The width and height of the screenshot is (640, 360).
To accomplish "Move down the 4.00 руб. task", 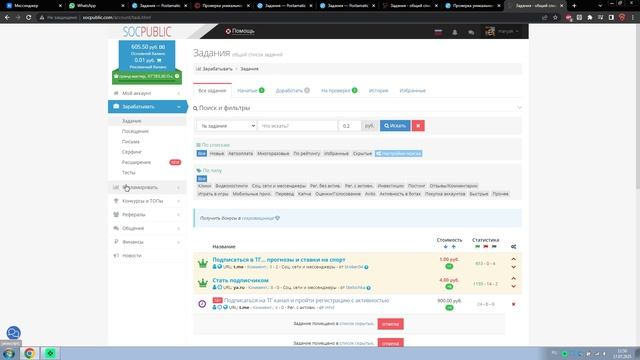I will pos(513,287).
